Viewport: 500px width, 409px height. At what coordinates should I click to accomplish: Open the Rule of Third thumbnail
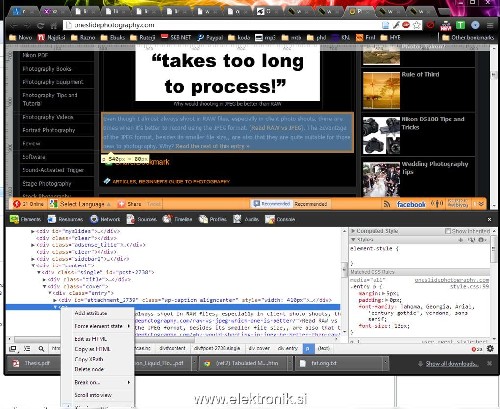tap(381, 90)
